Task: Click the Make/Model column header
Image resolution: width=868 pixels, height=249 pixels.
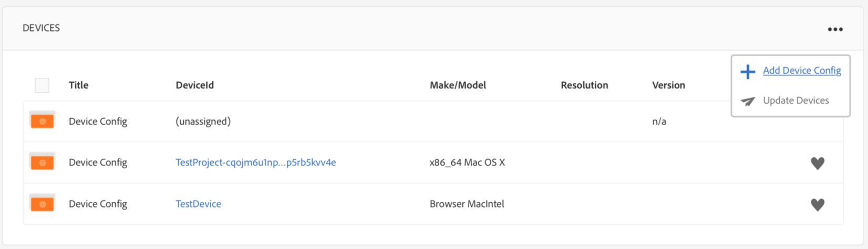Action: 458,85
